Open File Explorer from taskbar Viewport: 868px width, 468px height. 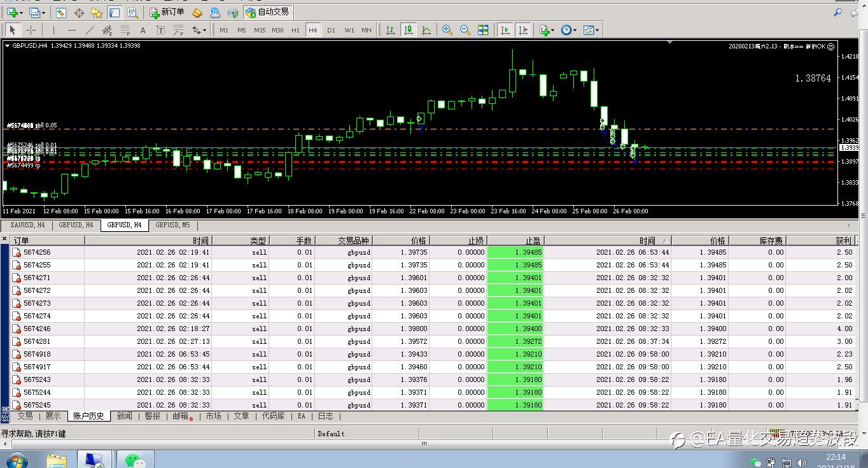pos(57,460)
